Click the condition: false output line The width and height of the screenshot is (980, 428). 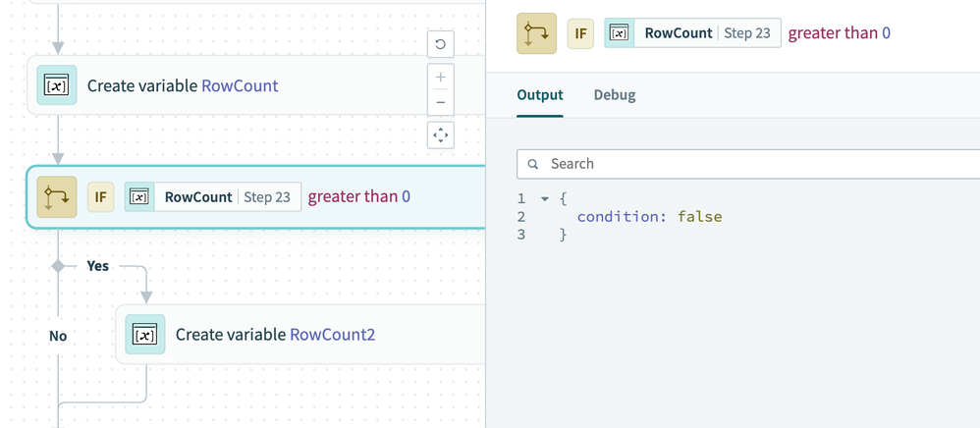point(649,217)
